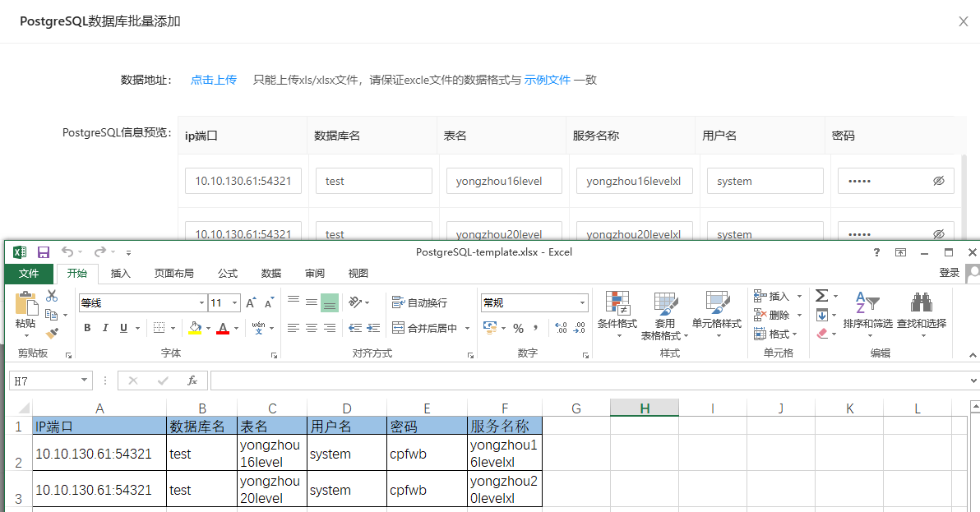Click the Save icon in Excel's quick access toolbar
Viewport: 980px width, 512px height.
(44, 252)
